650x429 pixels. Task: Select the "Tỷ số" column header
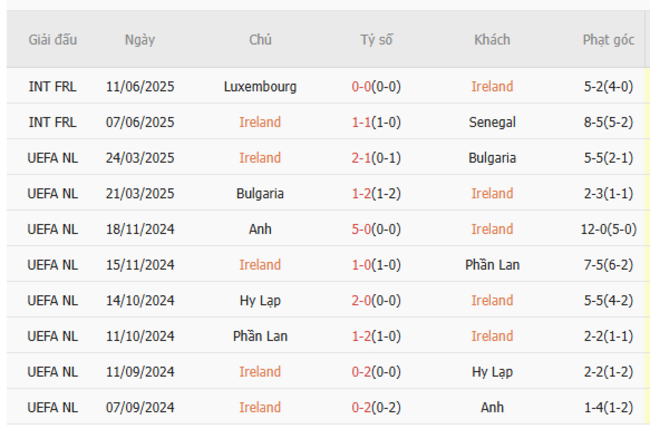tap(377, 40)
